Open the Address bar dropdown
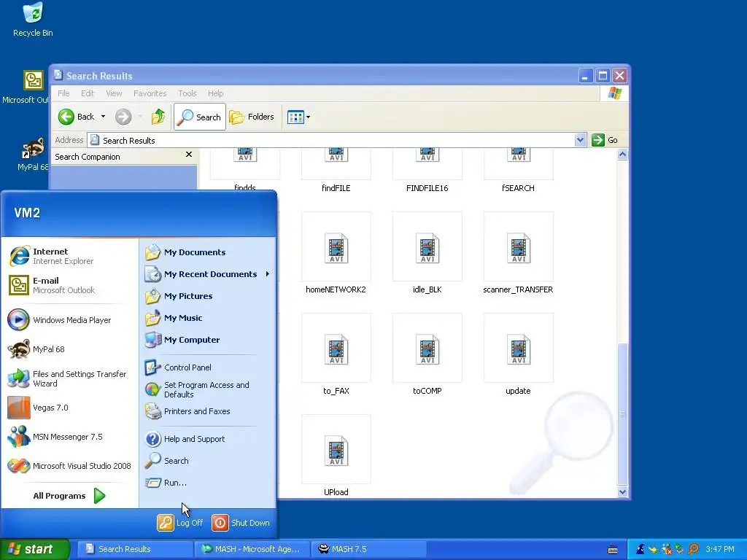Screen dimensions: 747x560 (x=580, y=140)
